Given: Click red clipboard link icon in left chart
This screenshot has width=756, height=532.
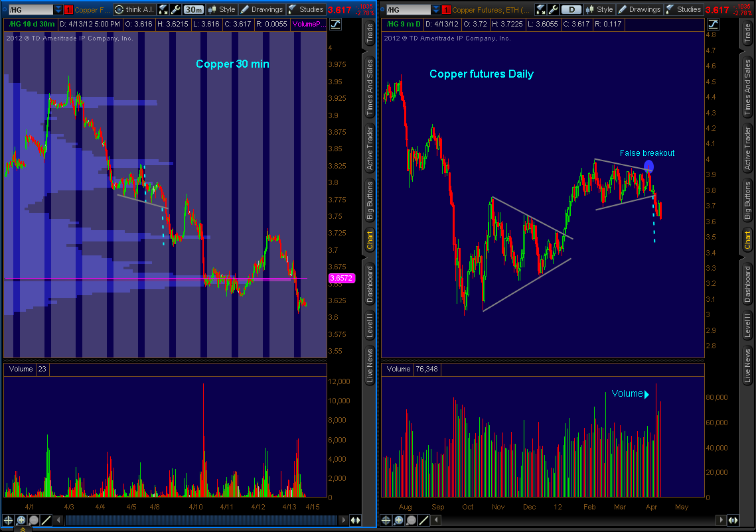Looking at the screenshot, I should pyautogui.click(x=68, y=9).
